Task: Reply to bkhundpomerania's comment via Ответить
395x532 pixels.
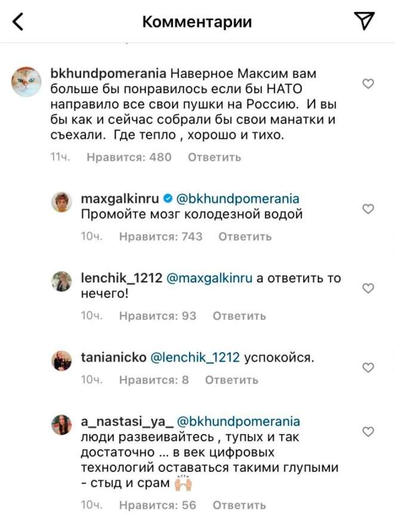Action: pos(214,158)
